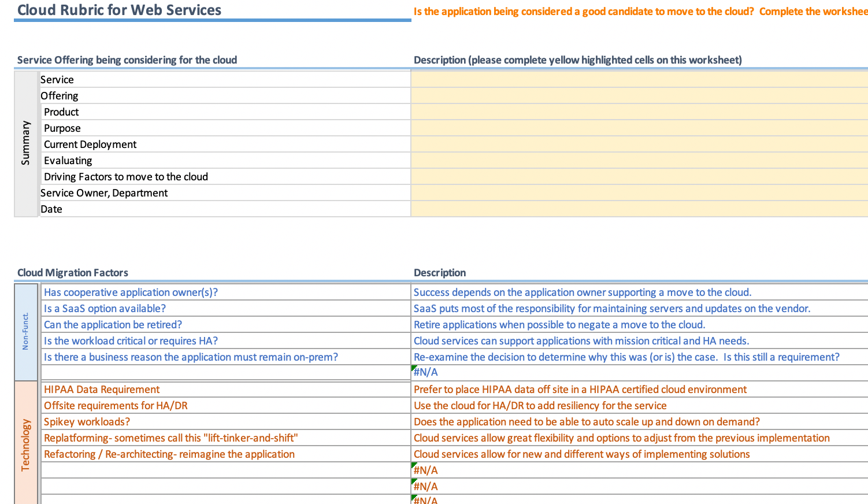The height and width of the screenshot is (504, 868).
Task: Click the yellow cell for Current Deployment
Action: [639, 144]
